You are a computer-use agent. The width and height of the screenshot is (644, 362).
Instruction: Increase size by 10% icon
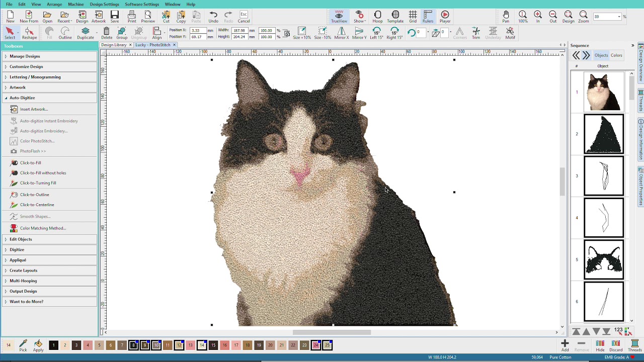click(x=302, y=34)
